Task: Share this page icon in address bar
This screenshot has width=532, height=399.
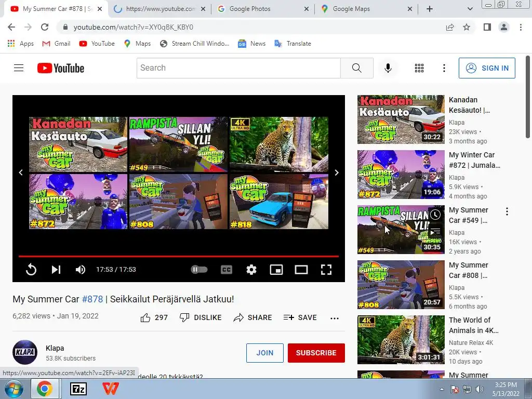Action: 450,27
